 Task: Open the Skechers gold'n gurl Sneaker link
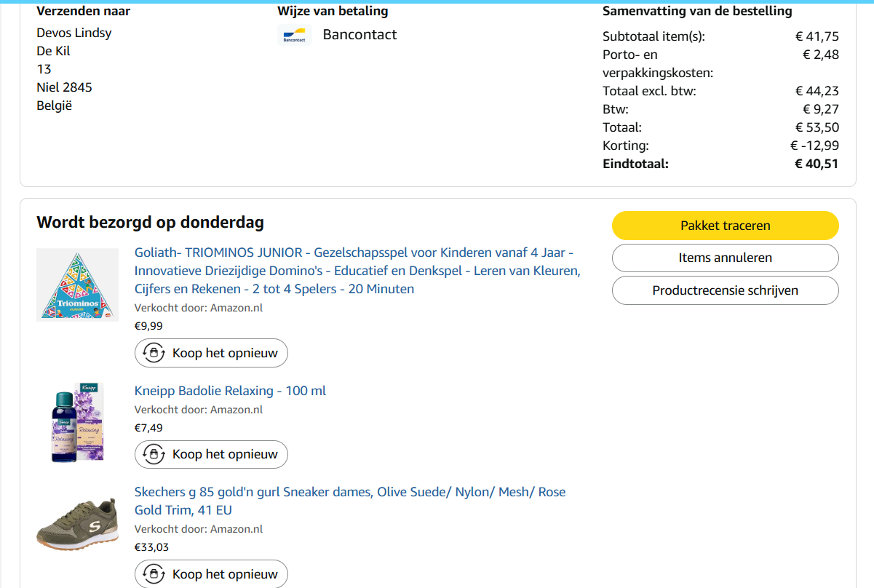350,501
